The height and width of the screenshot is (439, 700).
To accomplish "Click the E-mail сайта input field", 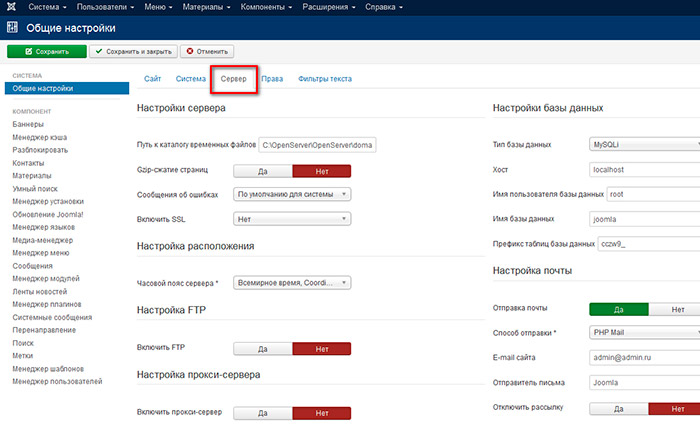I will pos(645,356).
